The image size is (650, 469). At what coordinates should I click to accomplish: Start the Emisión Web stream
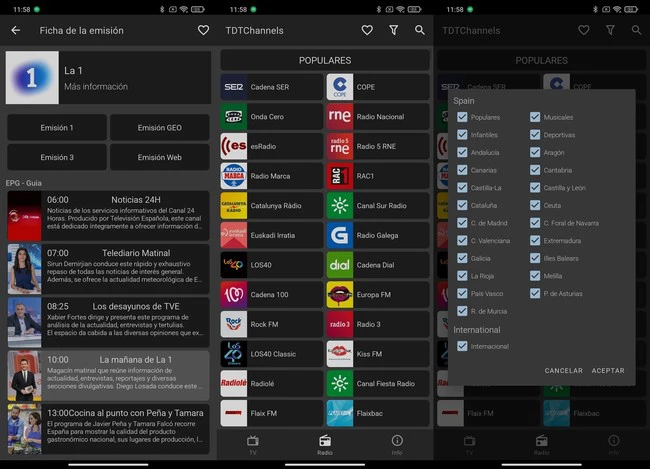pos(160,157)
